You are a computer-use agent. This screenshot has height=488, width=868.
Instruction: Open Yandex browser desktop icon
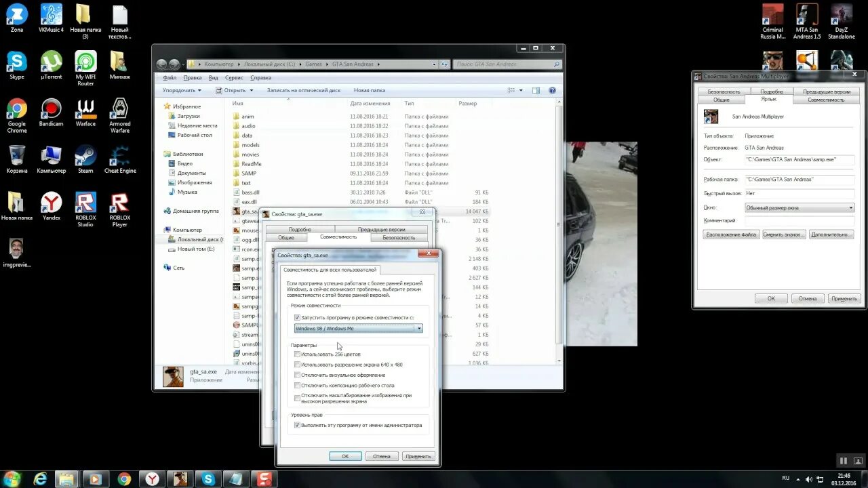[x=52, y=205]
